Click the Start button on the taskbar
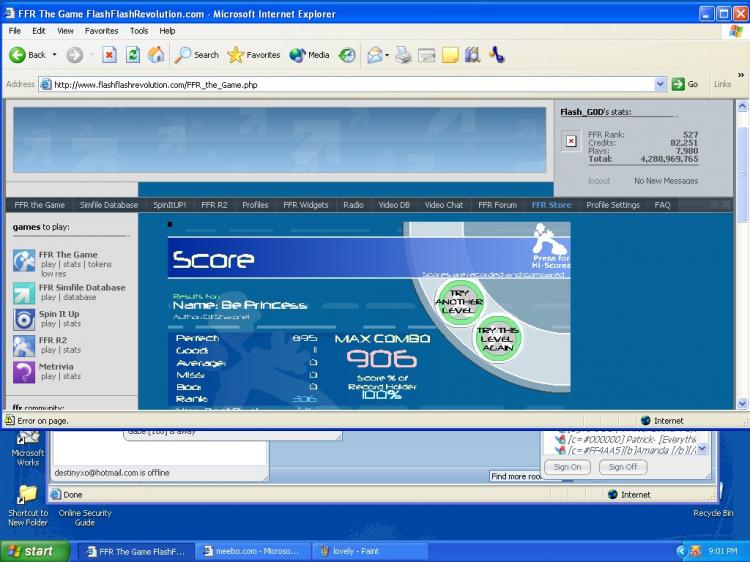 [x=35, y=551]
